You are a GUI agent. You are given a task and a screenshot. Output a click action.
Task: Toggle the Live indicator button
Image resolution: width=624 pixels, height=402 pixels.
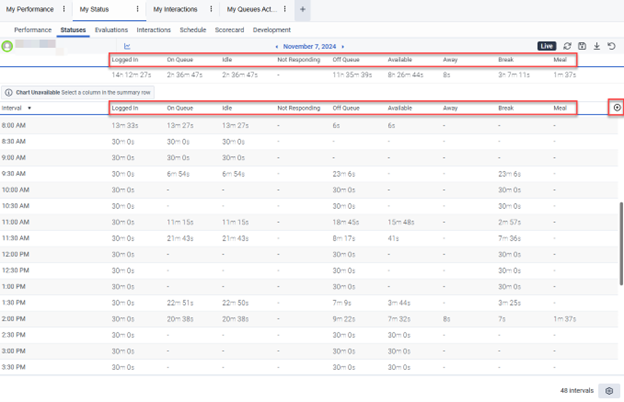pos(546,46)
